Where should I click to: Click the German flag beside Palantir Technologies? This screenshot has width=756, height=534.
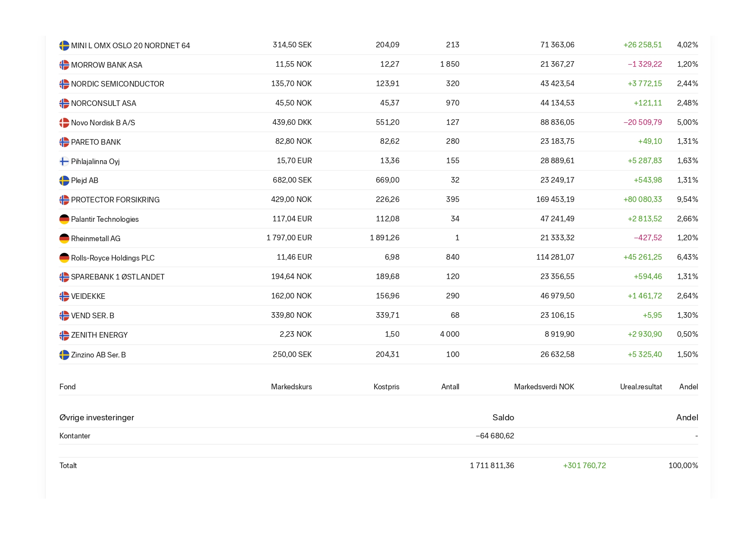[x=64, y=219]
